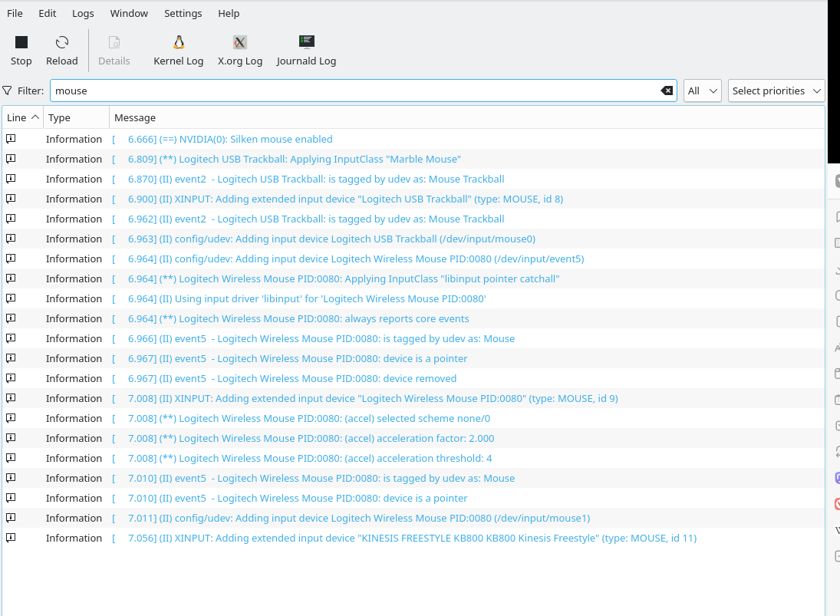Select the 7.010 'device is a pointer' message
Image resolution: width=840 pixels, height=616 pixels.
coord(289,498)
